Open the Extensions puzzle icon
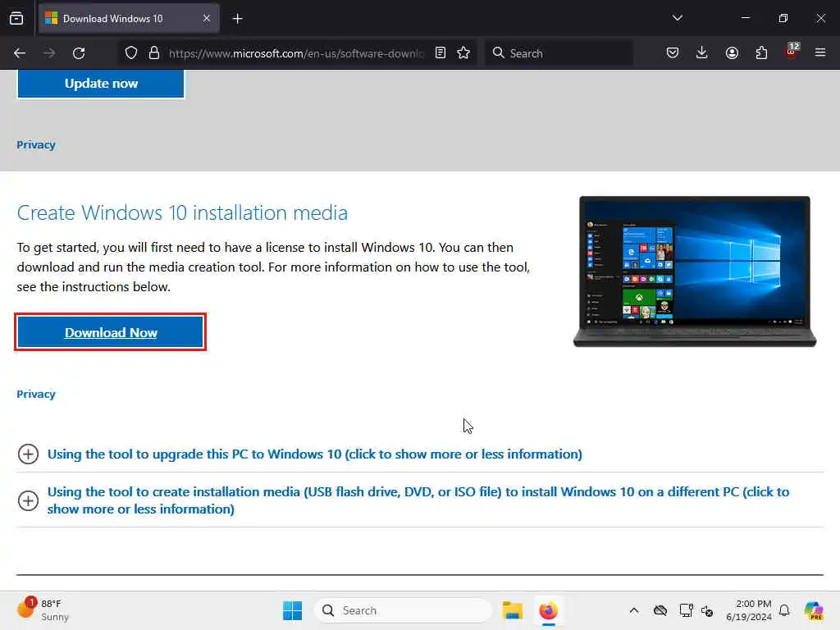The height and width of the screenshot is (630, 840). pyautogui.click(x=761, y=53)
